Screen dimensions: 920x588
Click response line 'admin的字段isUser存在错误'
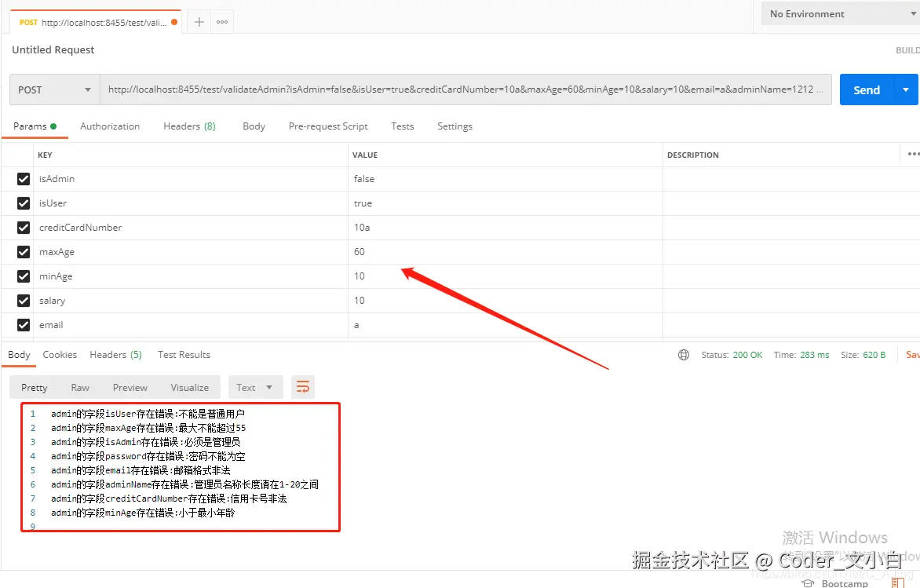coord(148,414)
